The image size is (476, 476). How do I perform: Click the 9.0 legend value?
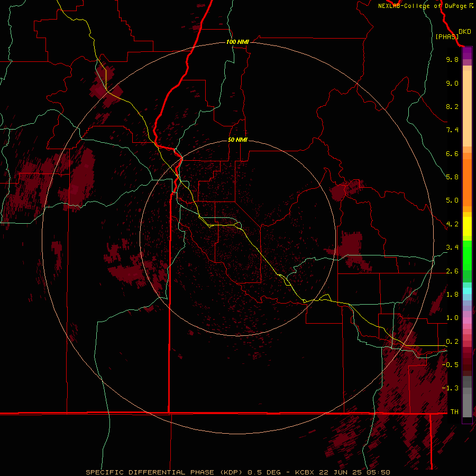(x=452, y=83)
